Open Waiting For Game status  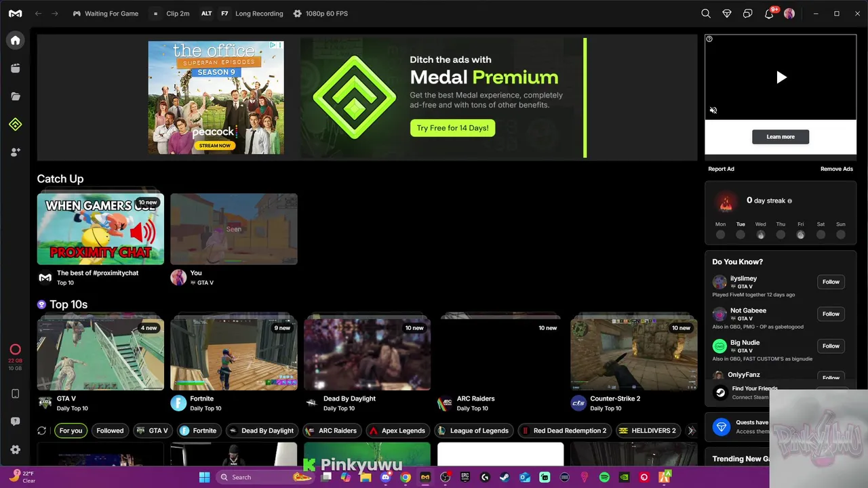(105, 14)
